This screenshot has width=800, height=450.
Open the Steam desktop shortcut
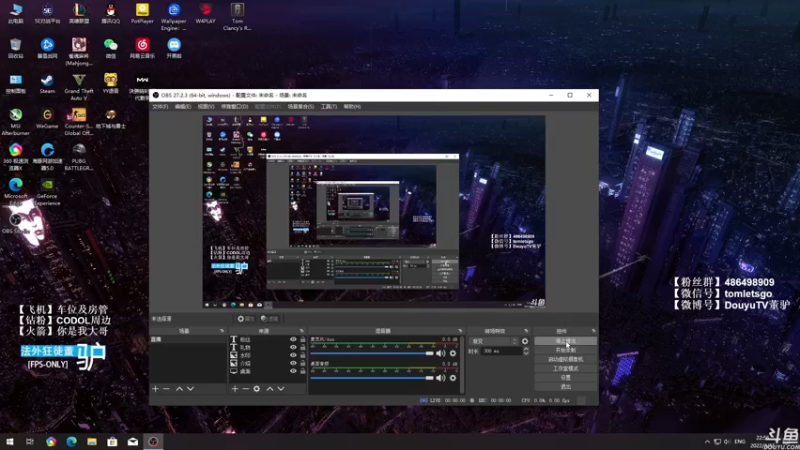point(47,84)
